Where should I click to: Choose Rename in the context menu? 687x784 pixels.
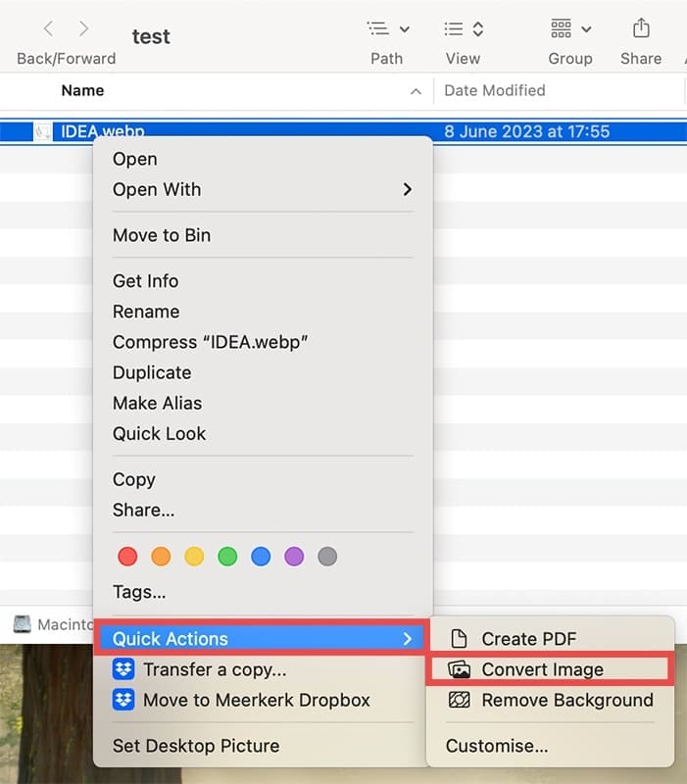tap(263, 312)
